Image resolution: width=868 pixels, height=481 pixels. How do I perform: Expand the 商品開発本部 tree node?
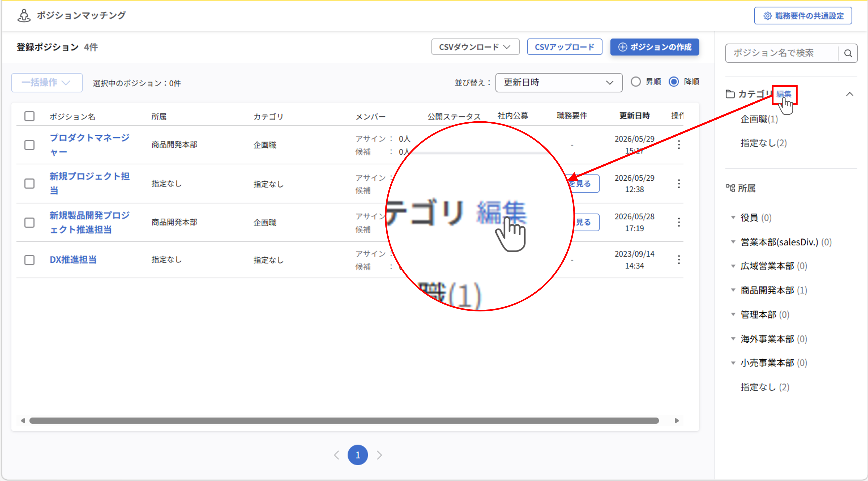pos(733,290)
